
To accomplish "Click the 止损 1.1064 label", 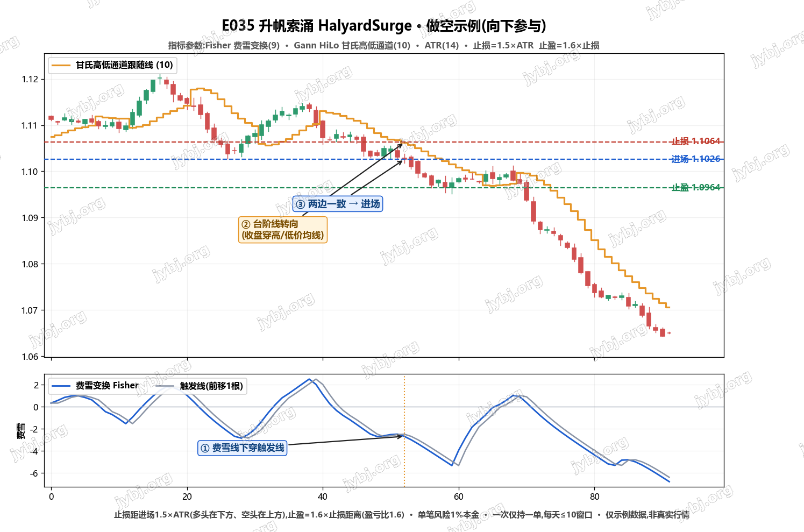I will pos(695,141).
